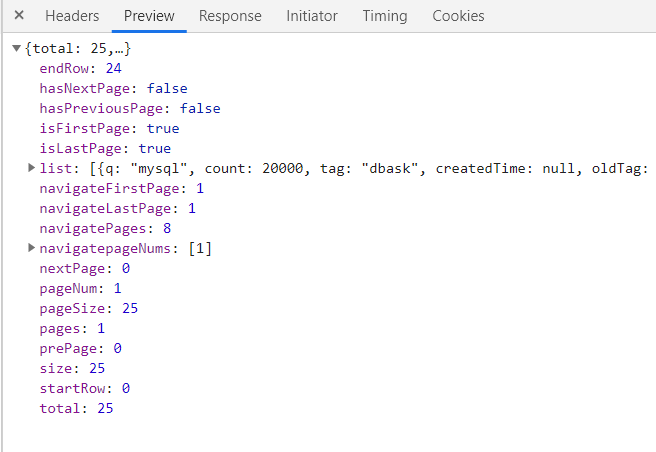
Task: Select the Preview tab
Action: (x=149, y=16)
